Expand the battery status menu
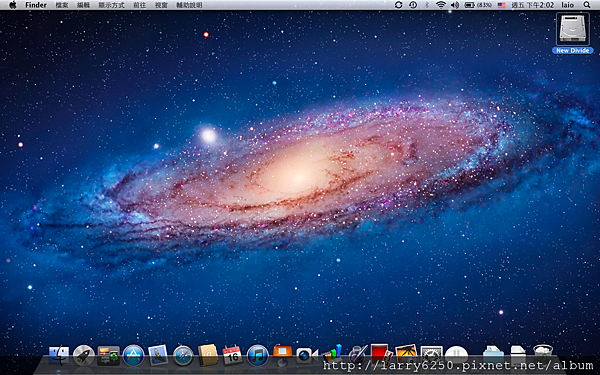 [x=478, y=5]
